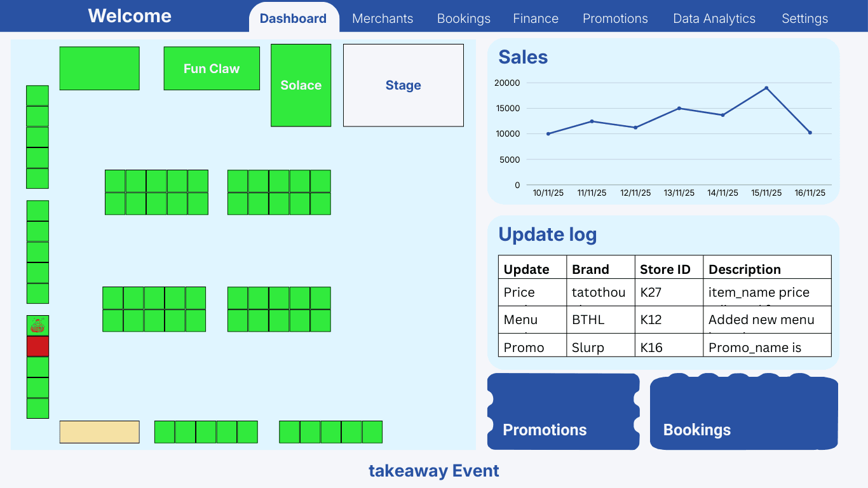The image size is (868, 488).
Task: Select the red occupied booth
Action: (x=37, y=346)
